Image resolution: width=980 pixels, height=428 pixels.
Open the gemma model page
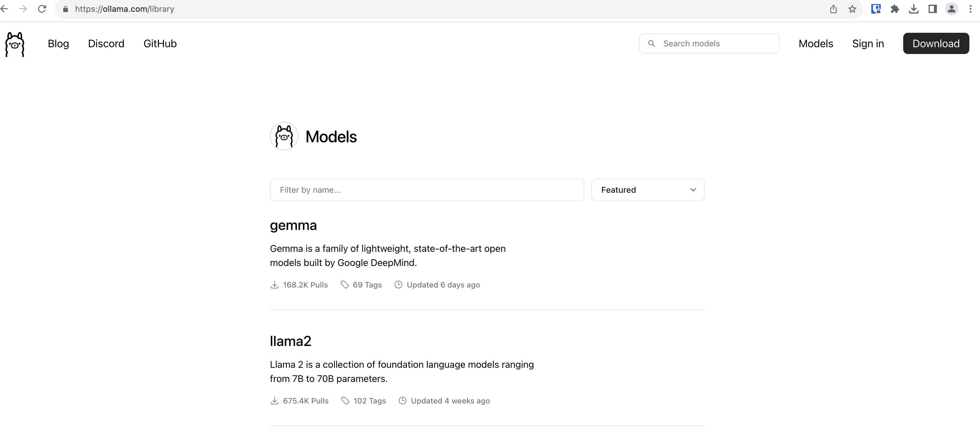pyautogui.click(x=293, y=226)
